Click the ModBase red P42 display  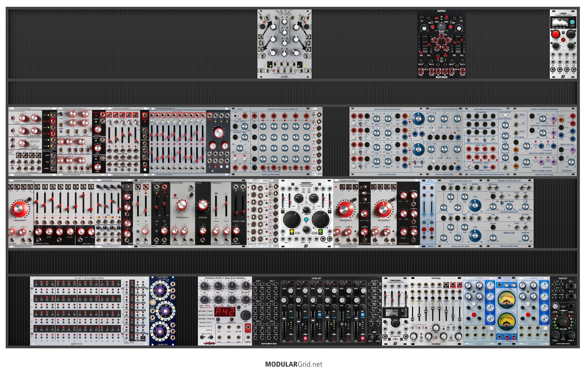coord(225,312)
